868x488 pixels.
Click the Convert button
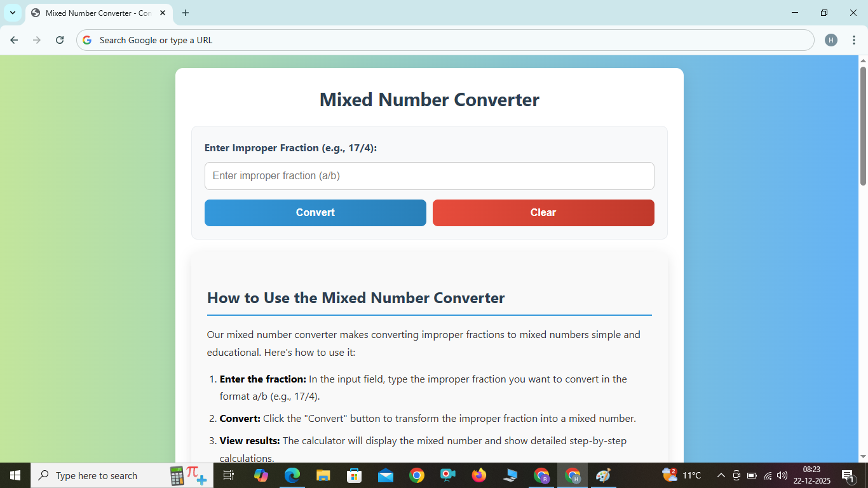tap(315, 212)
